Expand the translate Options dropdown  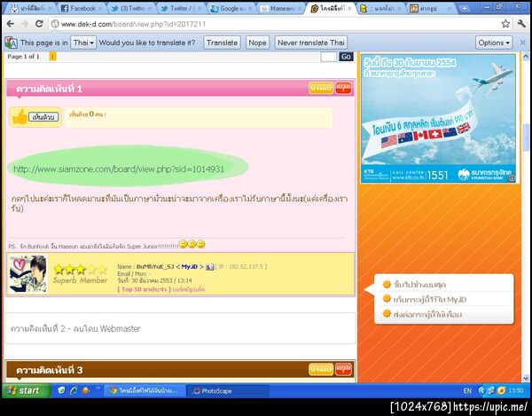click(x=494, y=43)
